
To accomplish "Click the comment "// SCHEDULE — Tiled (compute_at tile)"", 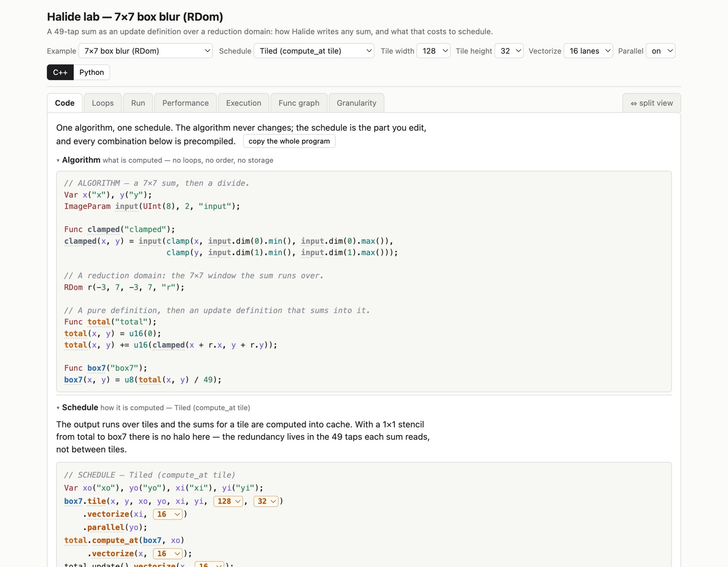I will tap(149, 475).
